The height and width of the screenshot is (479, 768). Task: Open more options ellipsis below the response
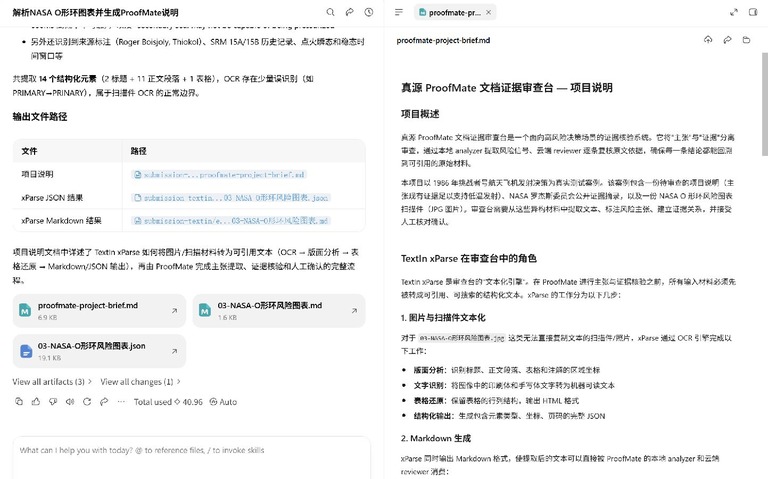click(x=121, y=402)
